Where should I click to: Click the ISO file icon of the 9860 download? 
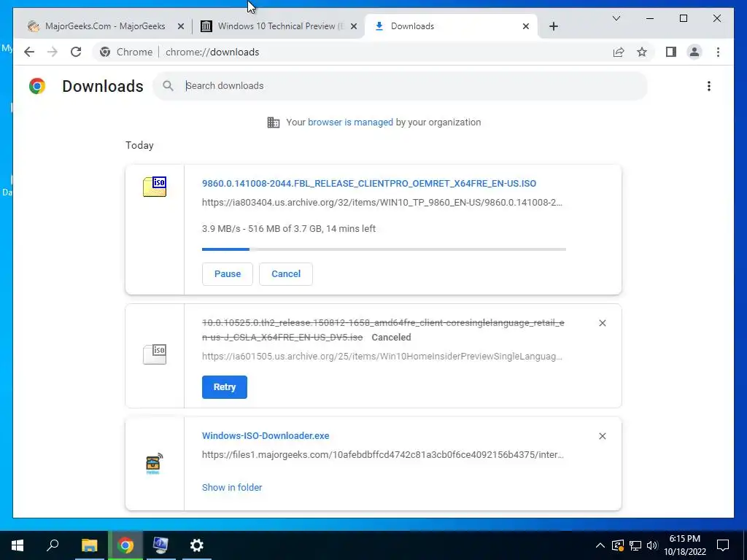click(155, 186)
